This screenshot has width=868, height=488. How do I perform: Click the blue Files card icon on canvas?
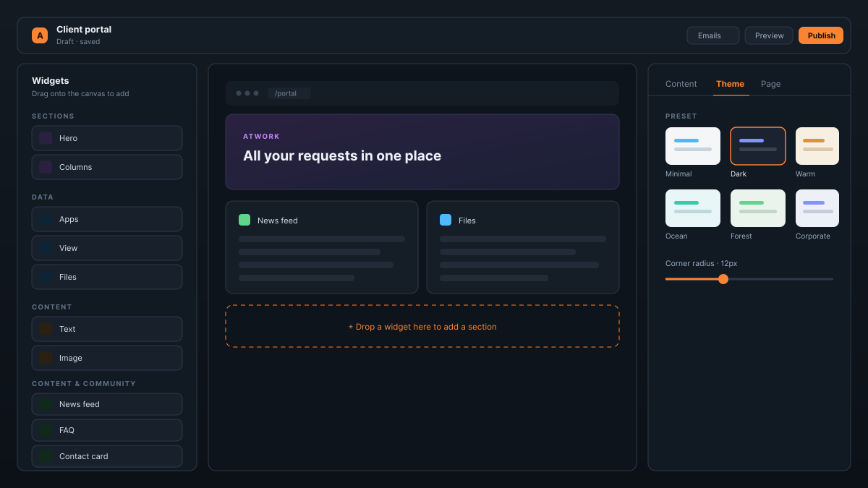(446, 220)
